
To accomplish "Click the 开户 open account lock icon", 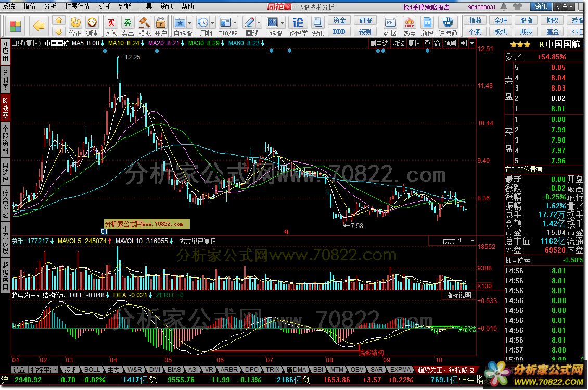I will click(x=160, y=27).
